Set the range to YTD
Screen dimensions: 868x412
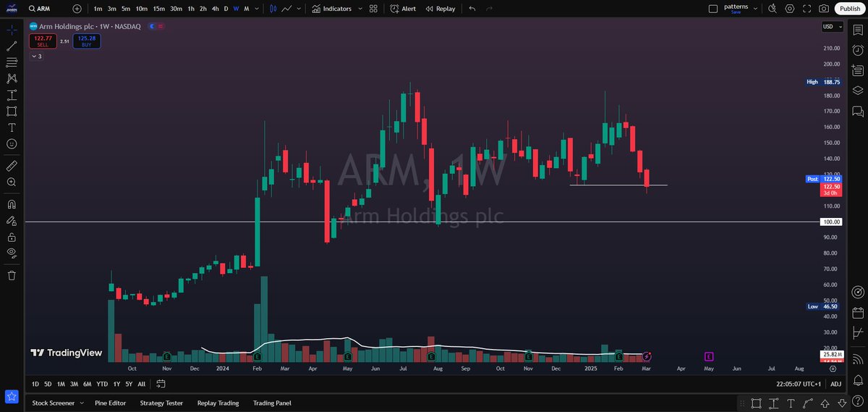(102, 384)
